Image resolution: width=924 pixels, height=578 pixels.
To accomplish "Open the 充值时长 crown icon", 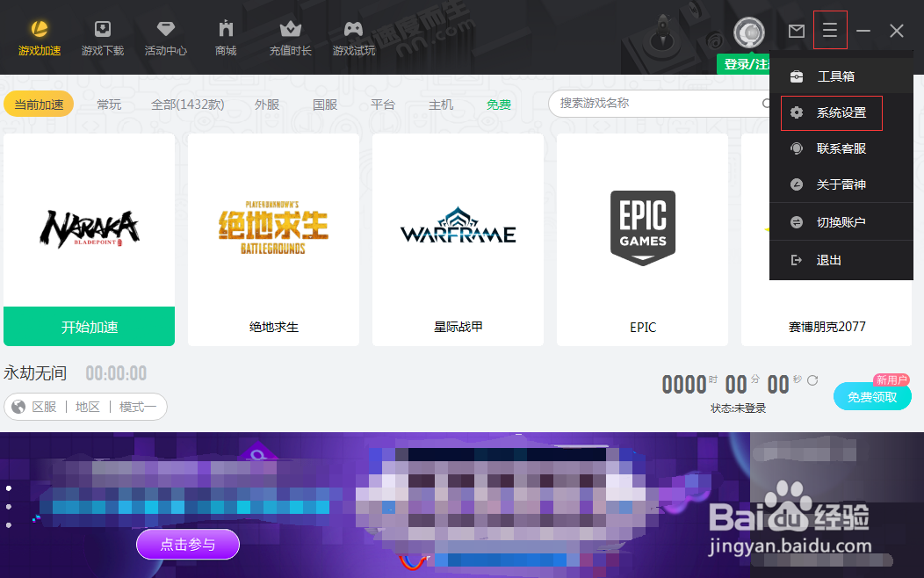I will coord(291,28).
